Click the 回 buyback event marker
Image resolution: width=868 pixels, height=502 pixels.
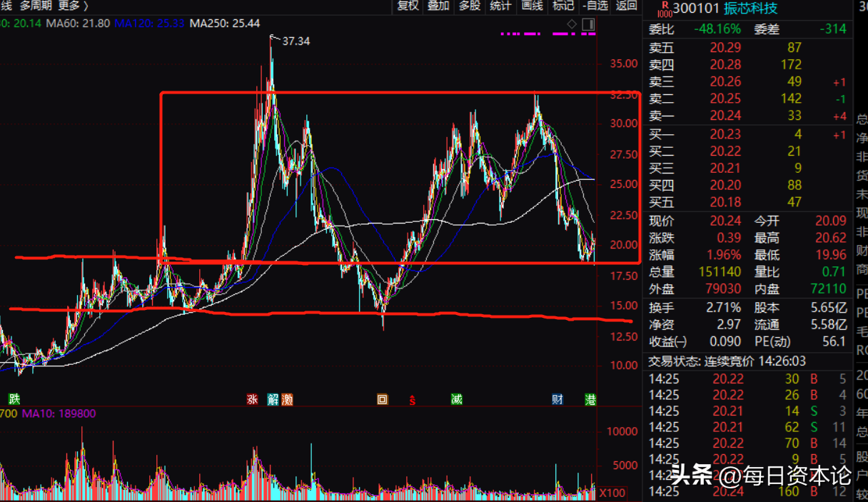383,399
